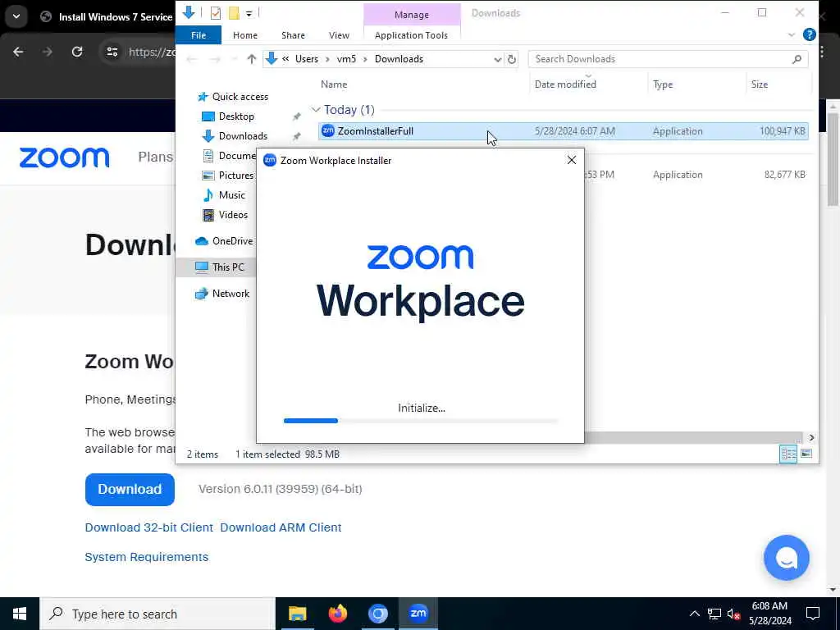Switch Explorer to details view icon
Image resolution: width=840 pixels, height=630 pixels.
(788, 454)
